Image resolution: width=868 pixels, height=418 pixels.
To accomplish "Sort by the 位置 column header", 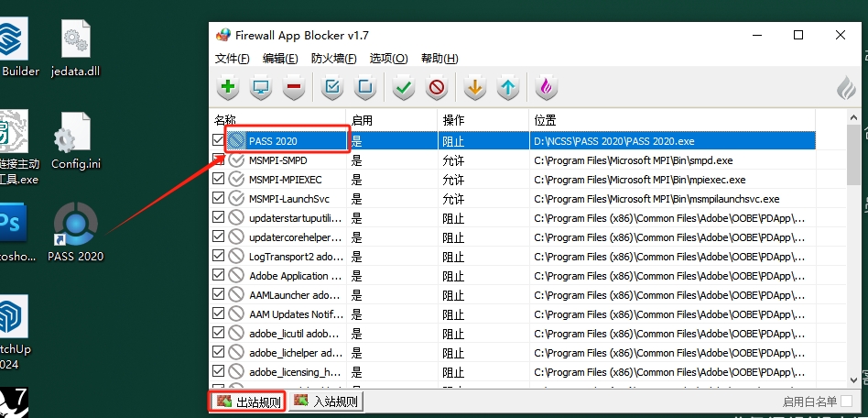I will [672, 120].
